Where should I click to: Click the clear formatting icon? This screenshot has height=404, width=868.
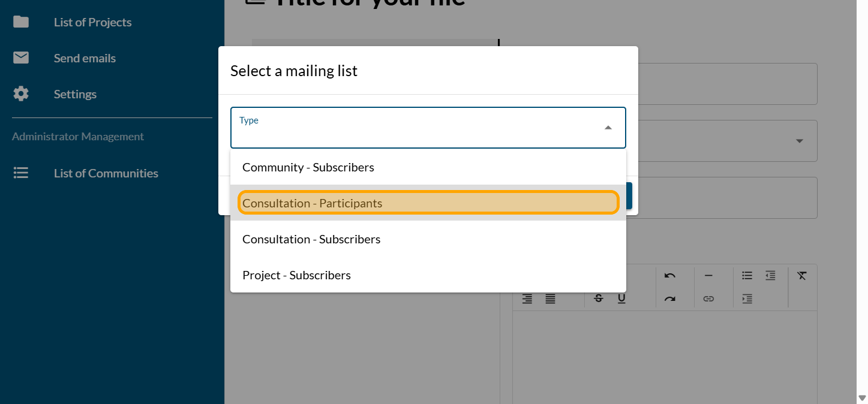click(x=802, y=276)
